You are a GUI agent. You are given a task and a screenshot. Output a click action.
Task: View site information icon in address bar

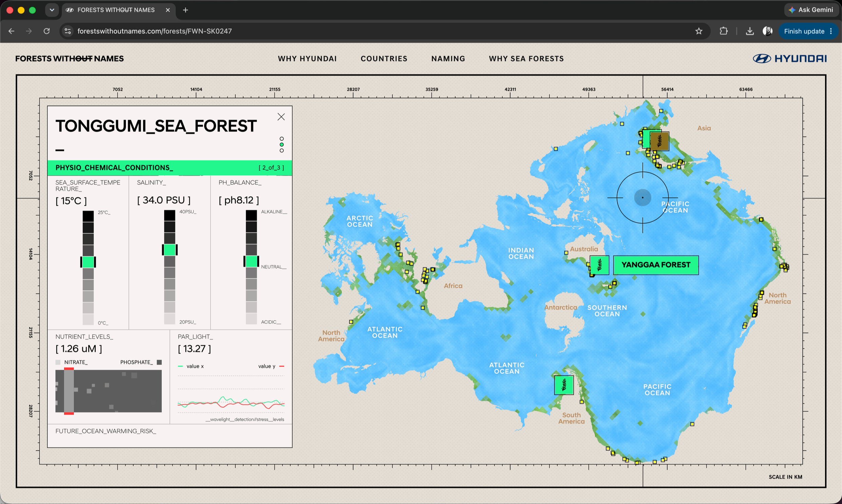click(x=68, y=31)
